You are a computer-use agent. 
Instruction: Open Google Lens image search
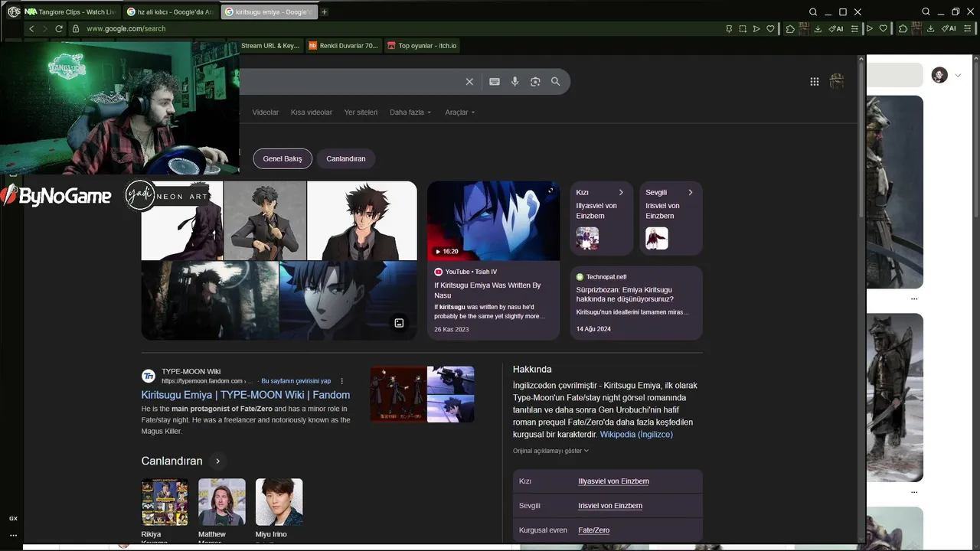coord(535,82)
